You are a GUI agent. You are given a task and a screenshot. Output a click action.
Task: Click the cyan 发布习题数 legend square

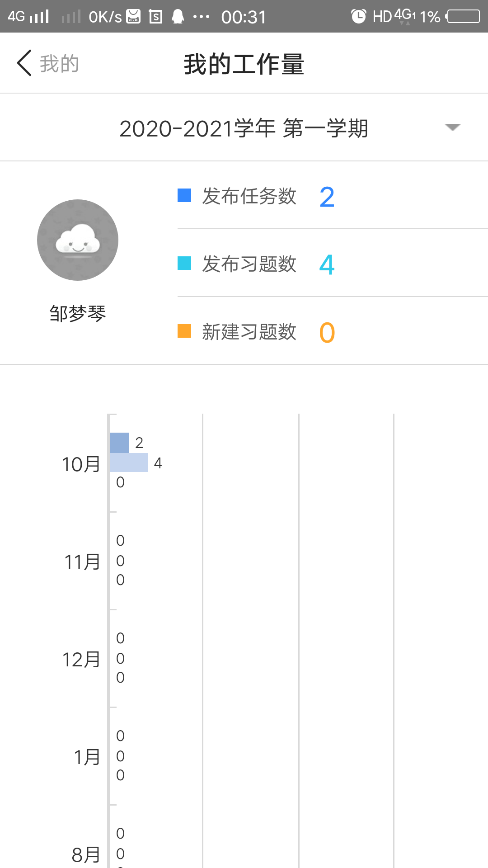coord(184,263)
